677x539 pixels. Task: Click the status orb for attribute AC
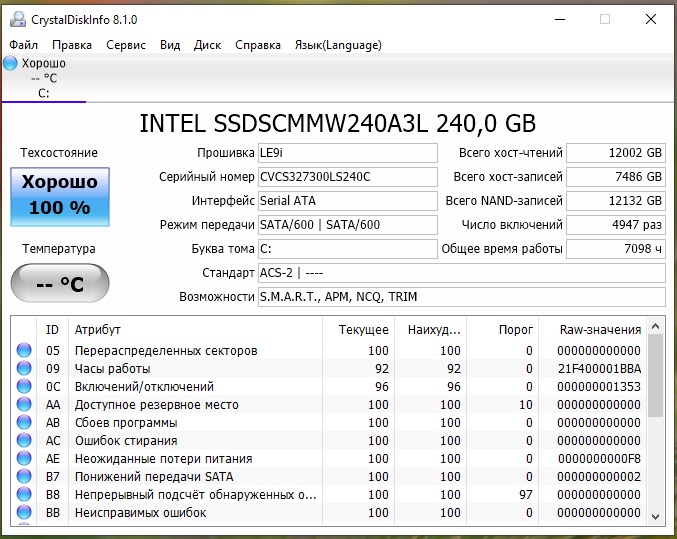tap(24, 440)
